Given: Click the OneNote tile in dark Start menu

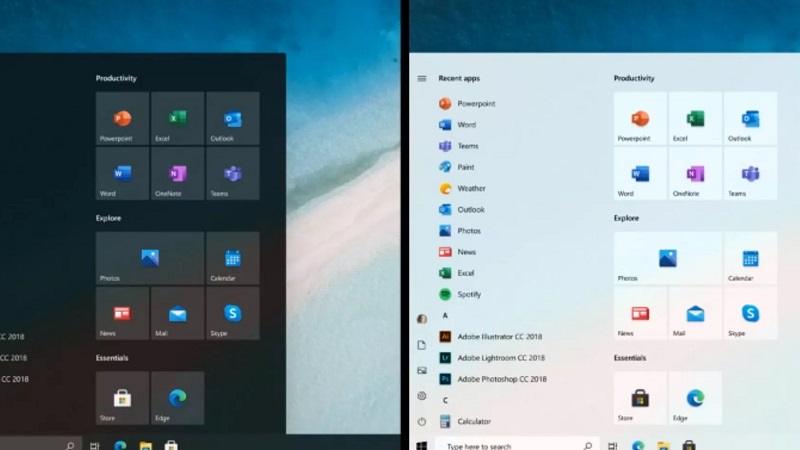Looking at the screenshot, I should [177, 174].
